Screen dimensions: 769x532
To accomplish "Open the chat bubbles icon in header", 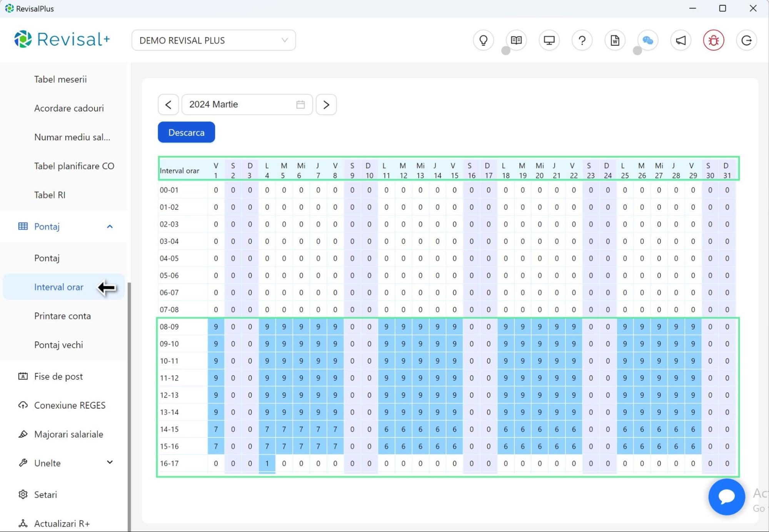I will pyautogui.click(x=648, y=40).
